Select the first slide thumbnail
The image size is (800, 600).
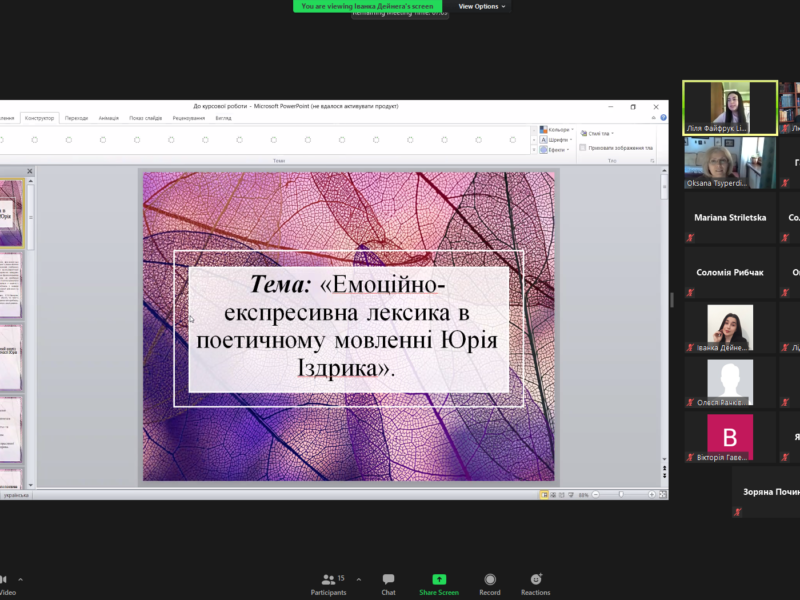(x=11, y=212)
